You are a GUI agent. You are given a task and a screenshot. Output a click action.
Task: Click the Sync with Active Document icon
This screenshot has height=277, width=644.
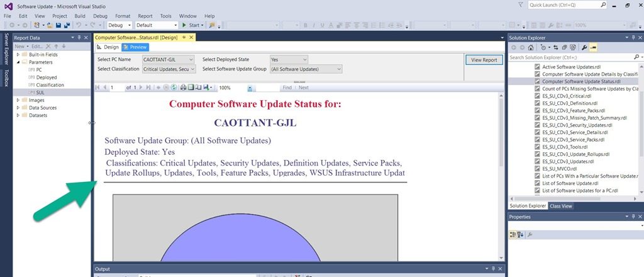pos(556,48)
